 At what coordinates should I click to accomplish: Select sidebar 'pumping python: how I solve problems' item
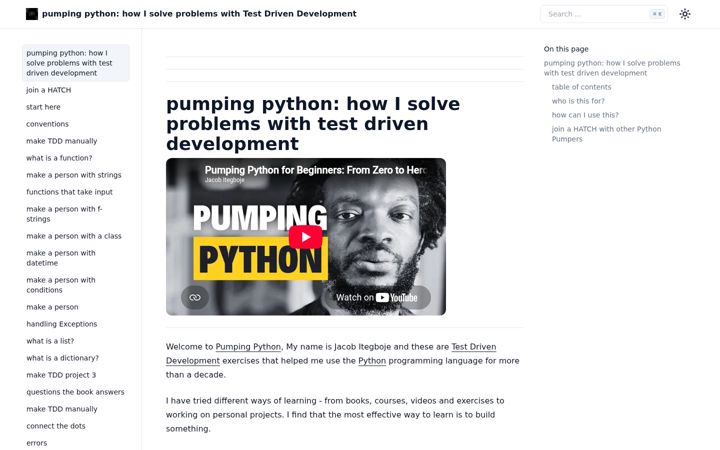tap(76, 63)
